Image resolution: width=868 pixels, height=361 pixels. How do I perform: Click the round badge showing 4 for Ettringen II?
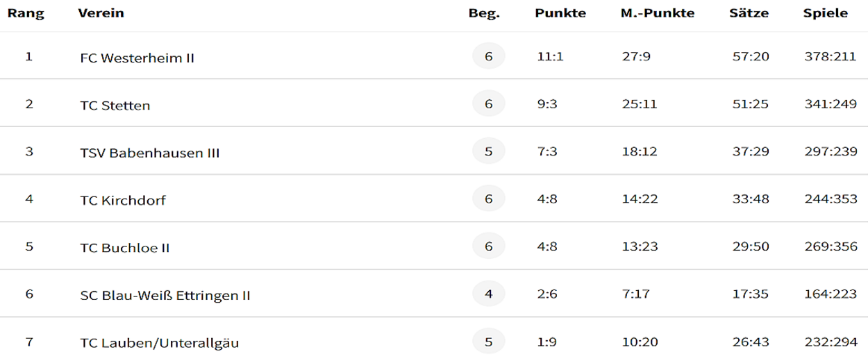click(x=489, y=294)
